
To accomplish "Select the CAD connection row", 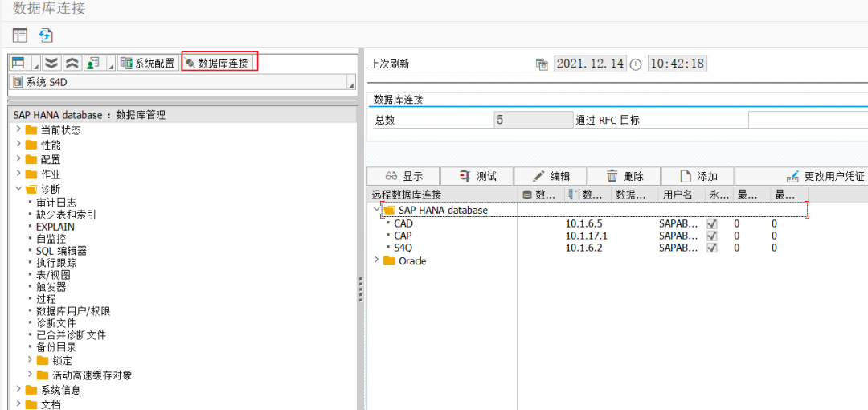I will [403, 223].
